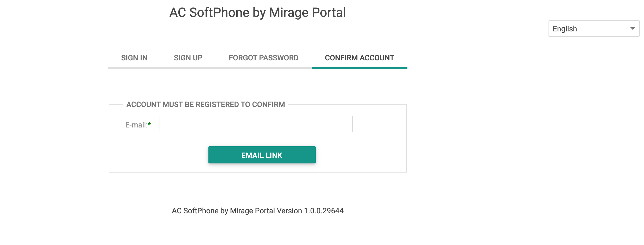
Task: Click the Email Link button
Action: (262, 155)
